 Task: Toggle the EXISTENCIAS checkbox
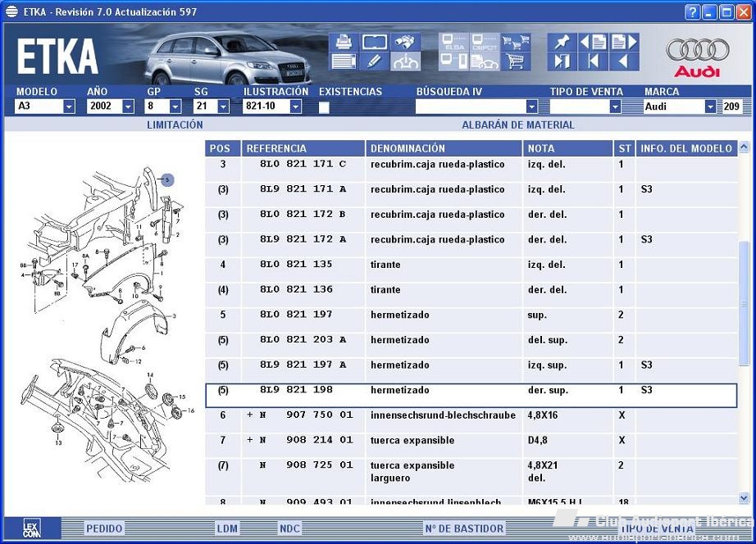pos(324,107)
